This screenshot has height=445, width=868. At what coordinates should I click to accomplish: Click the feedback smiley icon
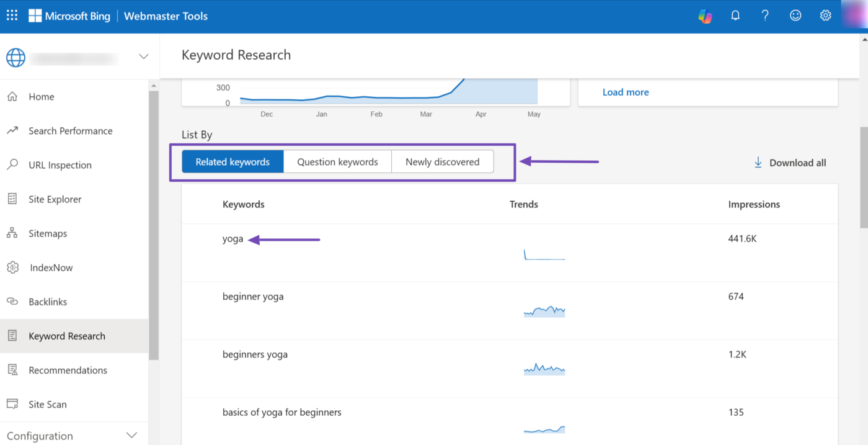click(x=795, y=16)
